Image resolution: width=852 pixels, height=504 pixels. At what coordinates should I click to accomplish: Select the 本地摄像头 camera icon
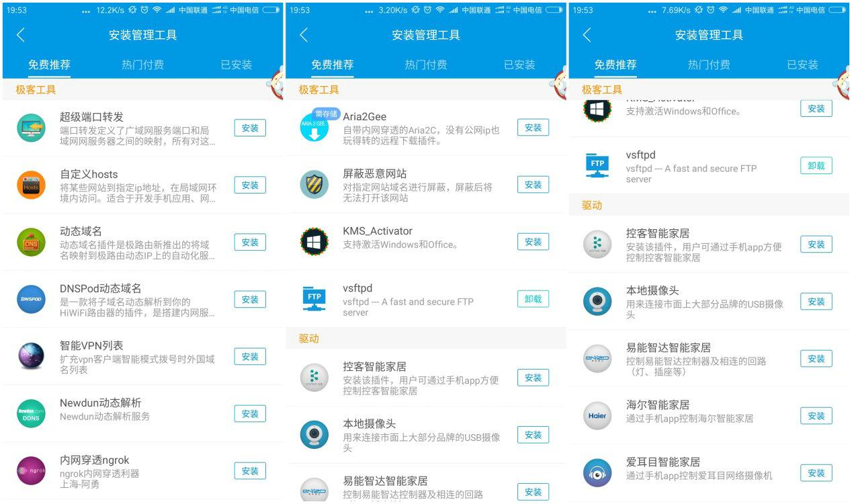pos(313,435)
